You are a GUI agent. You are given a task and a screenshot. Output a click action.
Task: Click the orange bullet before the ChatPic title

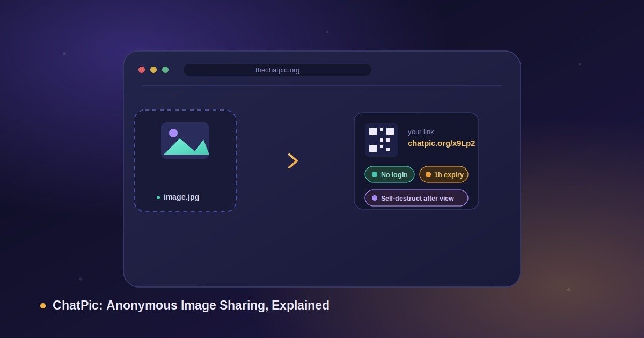pos(43,306)
